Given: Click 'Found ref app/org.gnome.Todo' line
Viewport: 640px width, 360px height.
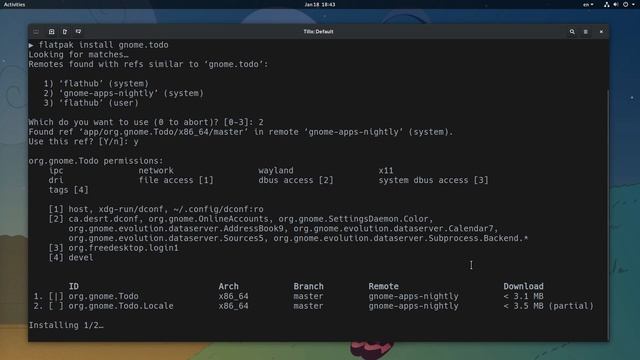Looking at the screenshot, I should pos(241,132).
